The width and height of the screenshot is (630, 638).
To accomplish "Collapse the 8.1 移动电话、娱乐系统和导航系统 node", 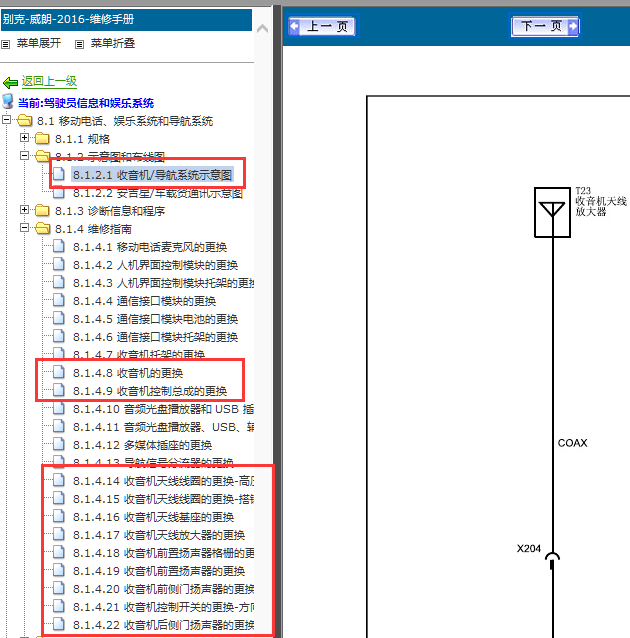I will [x=6, y=120].
